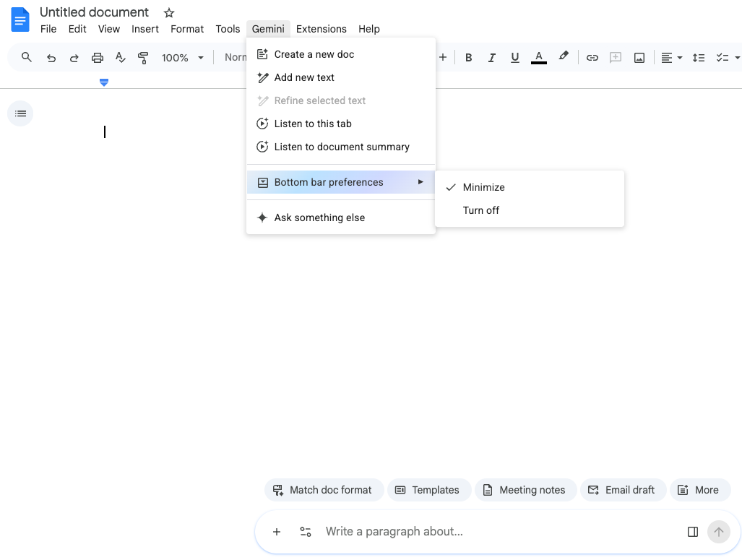Click the Templates chip
Image resolution: width=742 pixels, height=560 pixels.
click(x=429, y=490)
